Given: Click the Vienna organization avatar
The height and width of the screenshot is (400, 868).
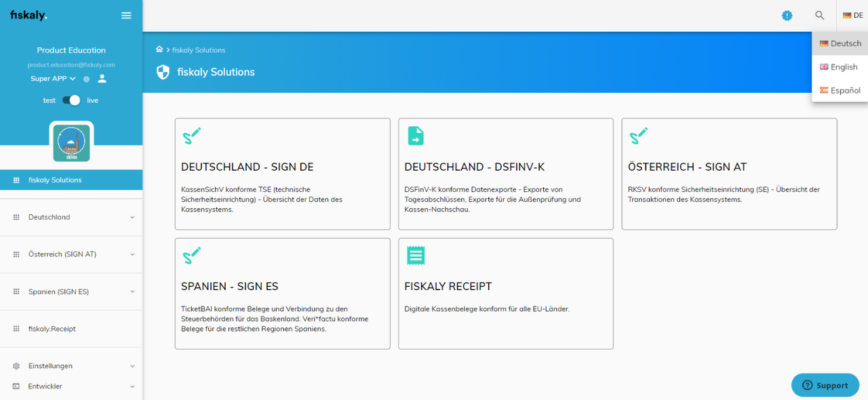Looking at the screenshot, I should pyautogui.click(x=73, y=142).
